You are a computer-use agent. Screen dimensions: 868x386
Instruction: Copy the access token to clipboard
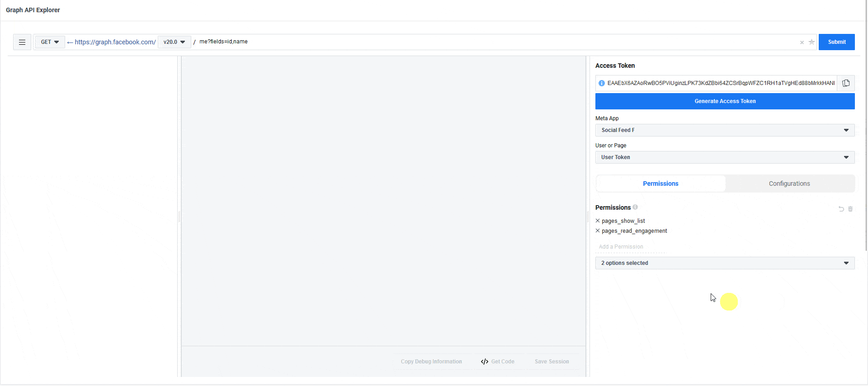846,83
